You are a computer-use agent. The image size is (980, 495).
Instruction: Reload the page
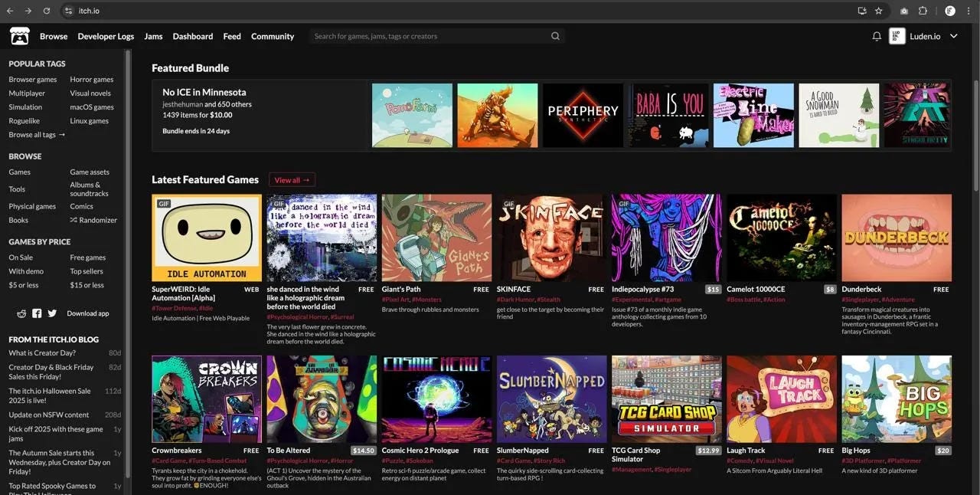pyautogui.click(x=47, y=11)
